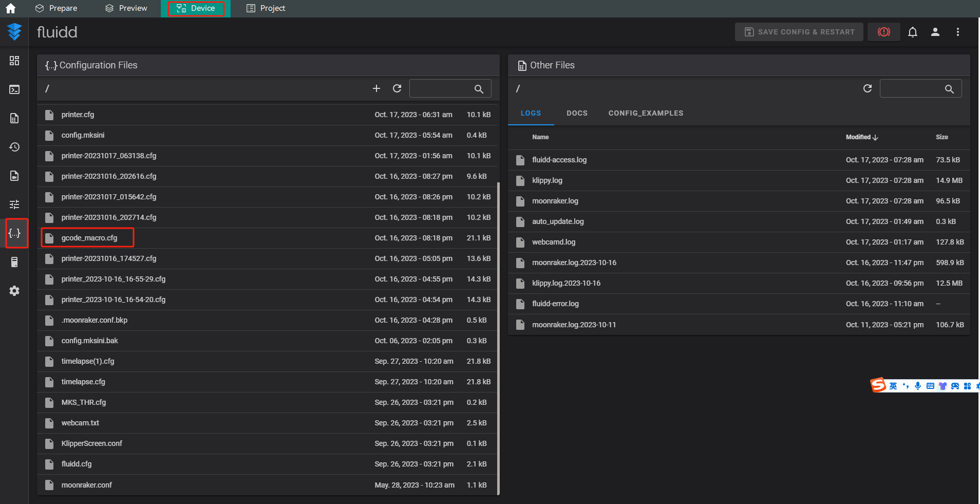Open the Project tab
The height and width of the screenshot is (504, 980).
(266, 8)
